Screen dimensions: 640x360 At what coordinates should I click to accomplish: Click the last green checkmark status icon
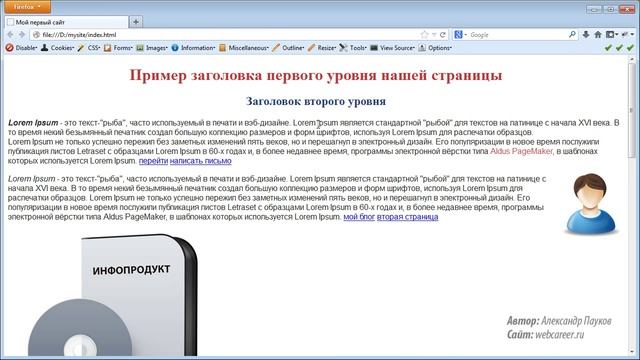(x=630, y=48)
